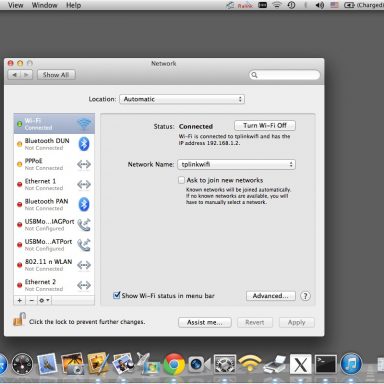Open iTunes in the dock
The height and width of the screenshot is (384, 384).
pyautogui.click(x=351, y=364)
